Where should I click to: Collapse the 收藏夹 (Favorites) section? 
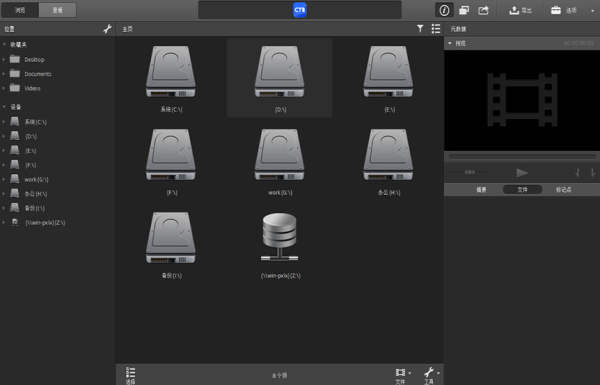[4, 44]
